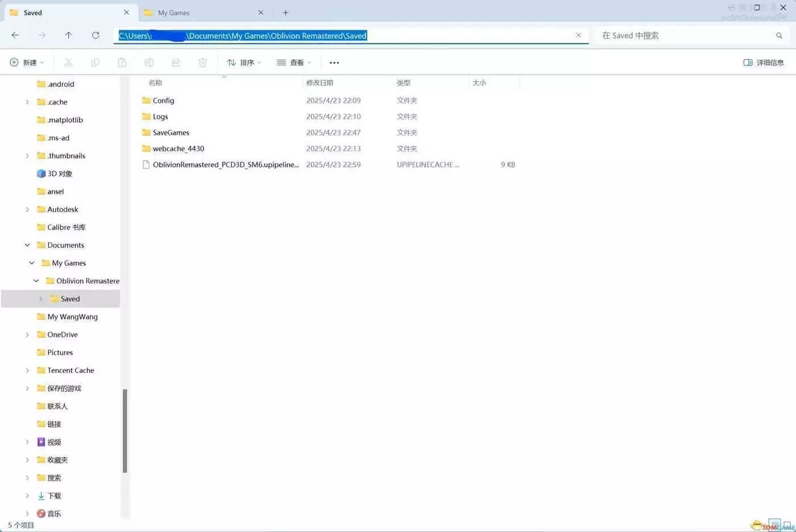Image resolution: width=796 pixels, height=532 pixels.
Task: Click the Up directory arrow
Action: (68, 35)
